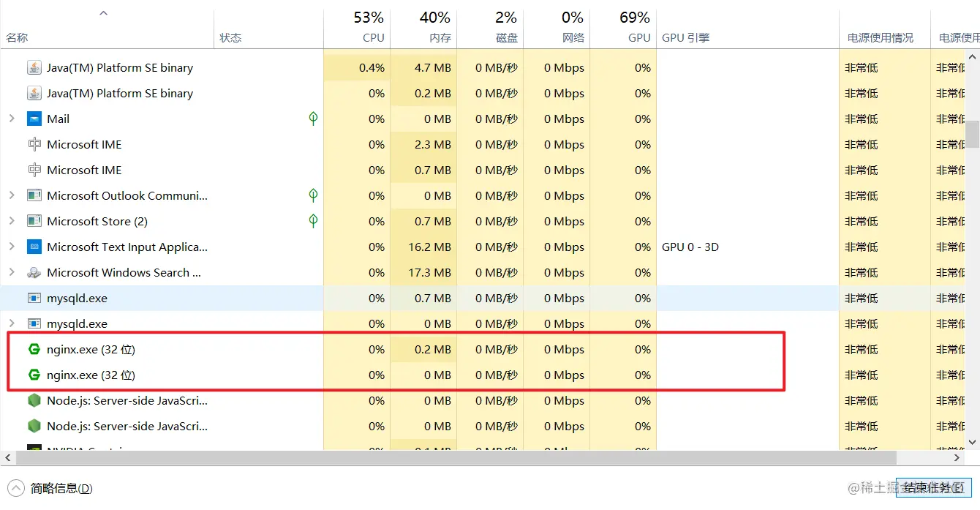Click the Microsoft Text Input Applica... icon
Viewport: 980px width, 510px height.
click(x=34, y=247)
